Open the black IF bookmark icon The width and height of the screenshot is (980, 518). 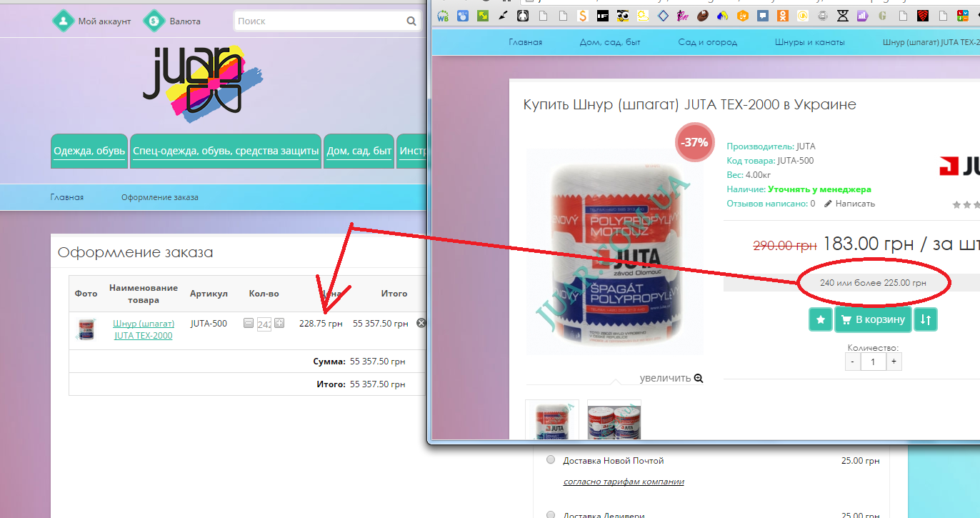pos(603,16)
